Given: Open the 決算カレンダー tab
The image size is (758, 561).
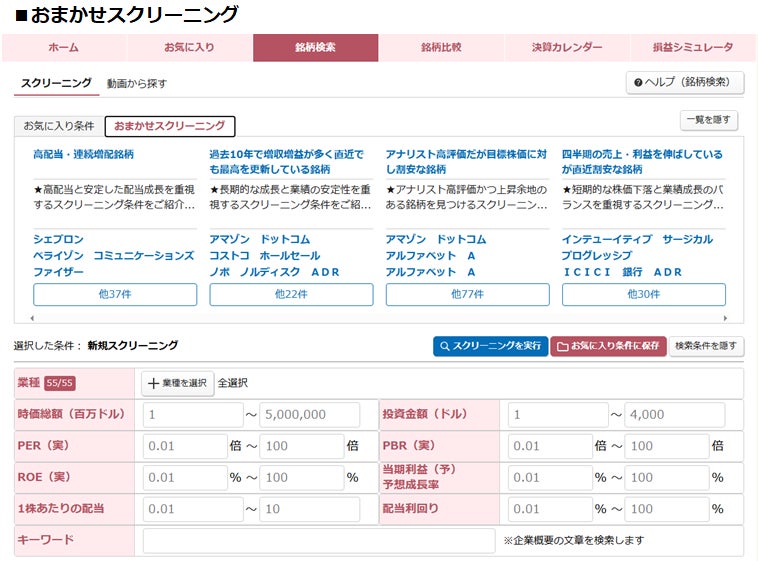Looking at the screenshot, I should (567, 47).
